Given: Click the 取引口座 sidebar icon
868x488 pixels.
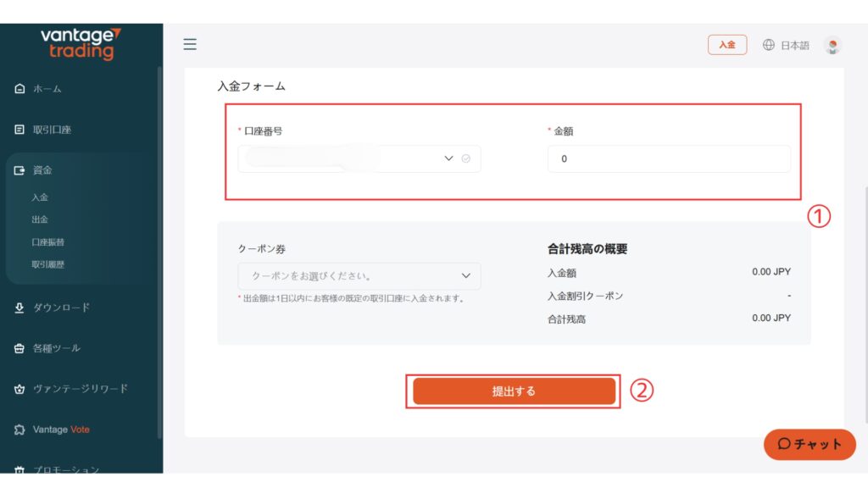Looking at the screenshot, I should pyautogui.click(x=20, y=130).
